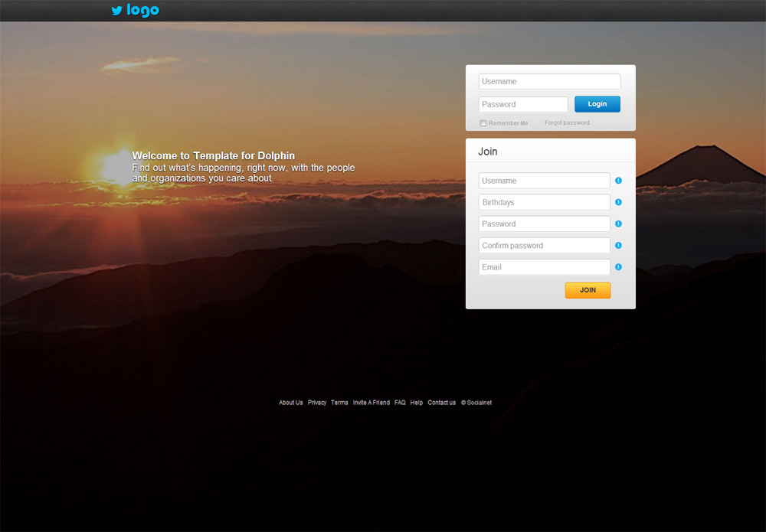
Task: Open the Privacy footer link
Action: pos(317,403)
